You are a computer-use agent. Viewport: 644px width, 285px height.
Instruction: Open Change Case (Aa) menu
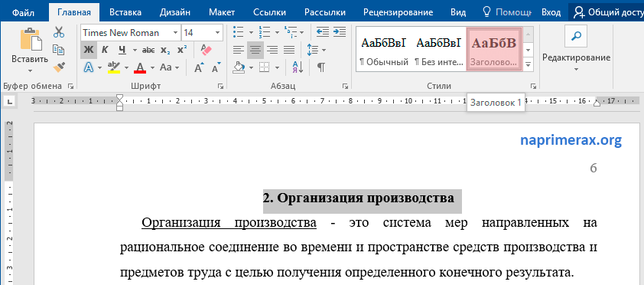coord(169,67)
